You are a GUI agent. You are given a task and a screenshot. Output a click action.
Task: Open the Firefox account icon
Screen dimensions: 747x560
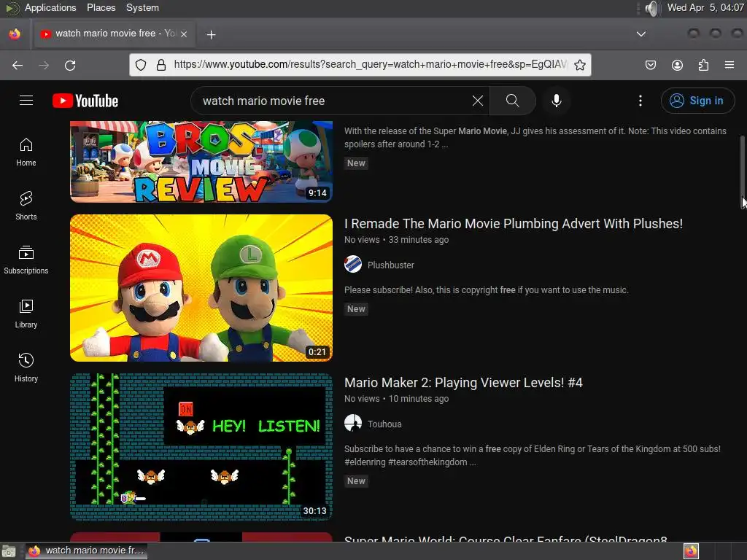(x=677, y=65)
